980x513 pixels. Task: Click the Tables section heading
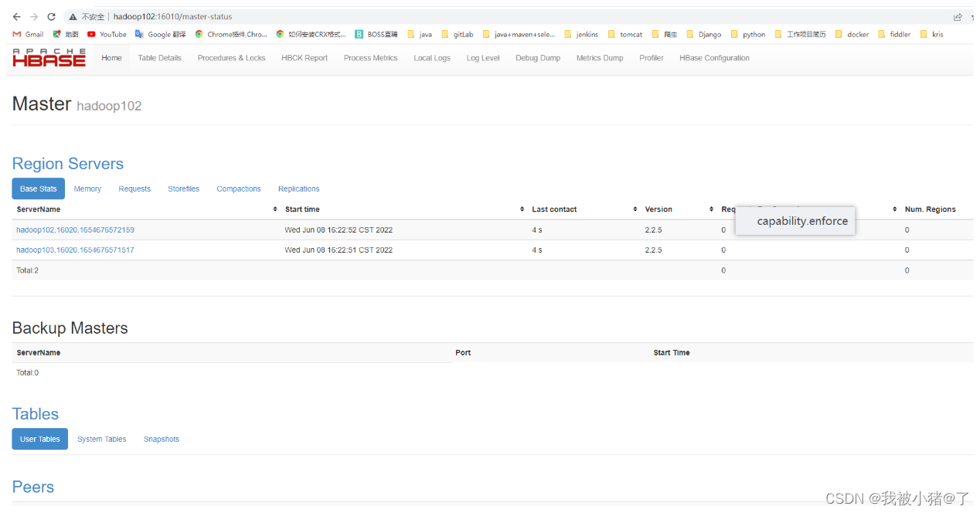[35, 414]
